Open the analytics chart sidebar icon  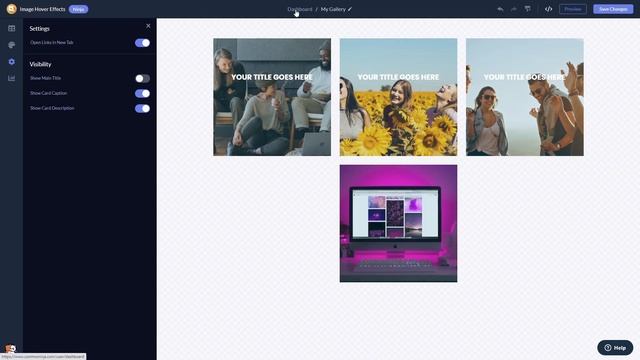coord(11,78)
